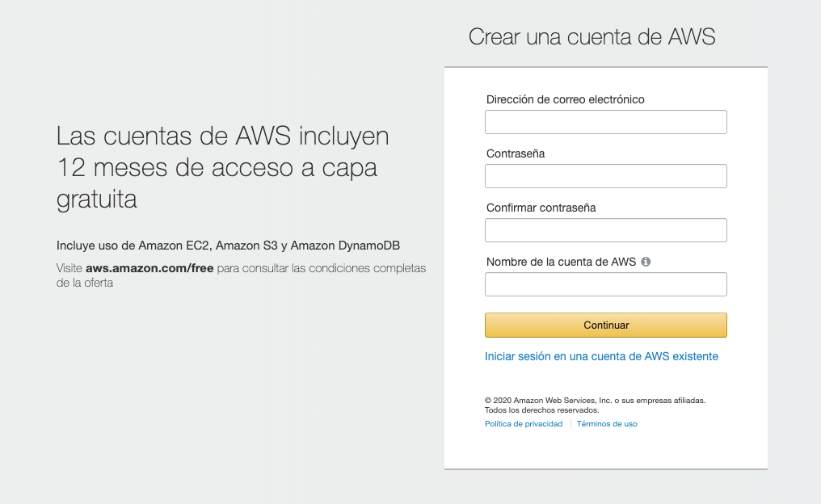Click the Confirmar contraseña label
The image size is (821, 504).
(x=541, y=208)
